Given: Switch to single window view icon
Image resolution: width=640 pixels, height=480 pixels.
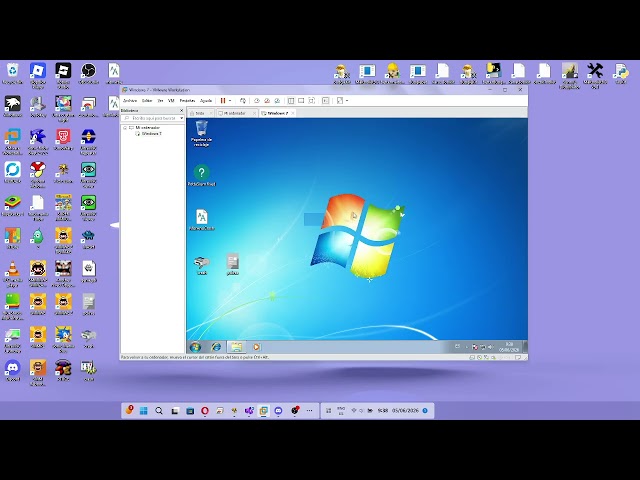Looking at the screenshot, I should point(301,100).
